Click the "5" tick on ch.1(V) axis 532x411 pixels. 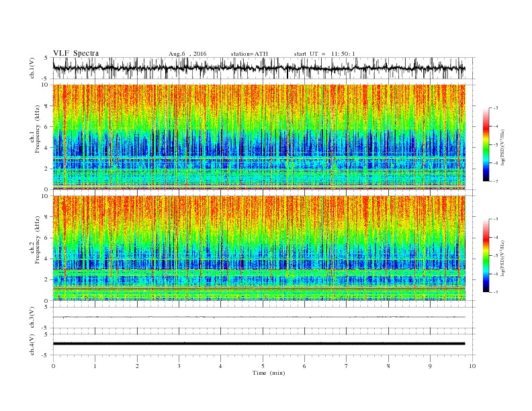click(46, 58)
